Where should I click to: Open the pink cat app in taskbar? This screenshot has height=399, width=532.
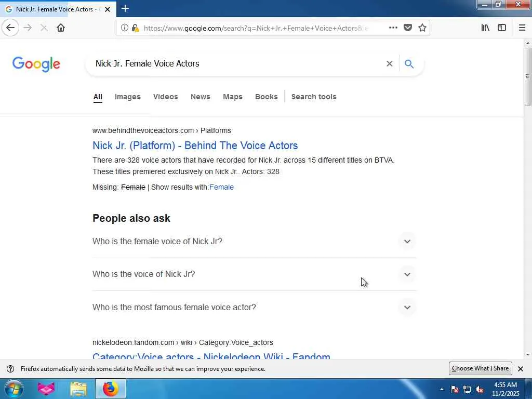point(46,389)
